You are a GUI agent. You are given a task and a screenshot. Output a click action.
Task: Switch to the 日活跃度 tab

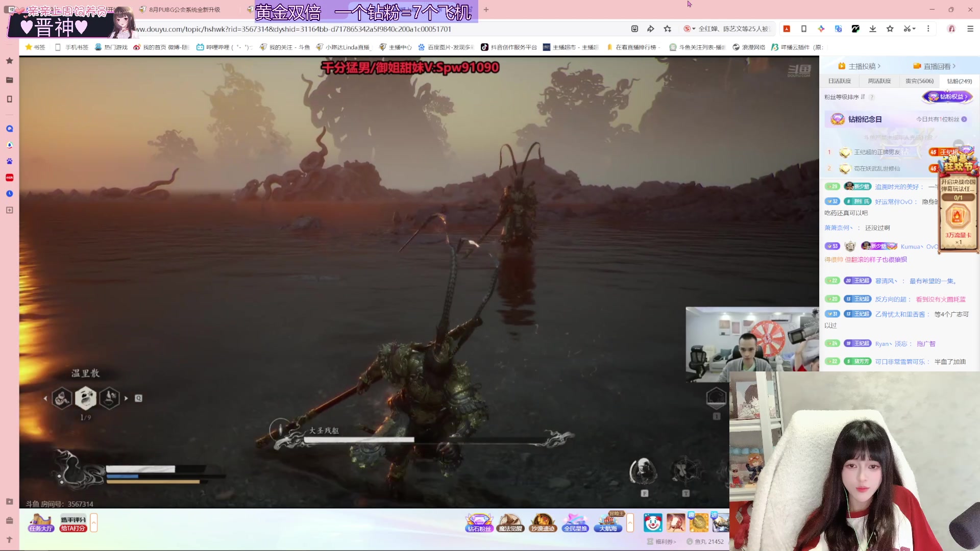(839, 81)
